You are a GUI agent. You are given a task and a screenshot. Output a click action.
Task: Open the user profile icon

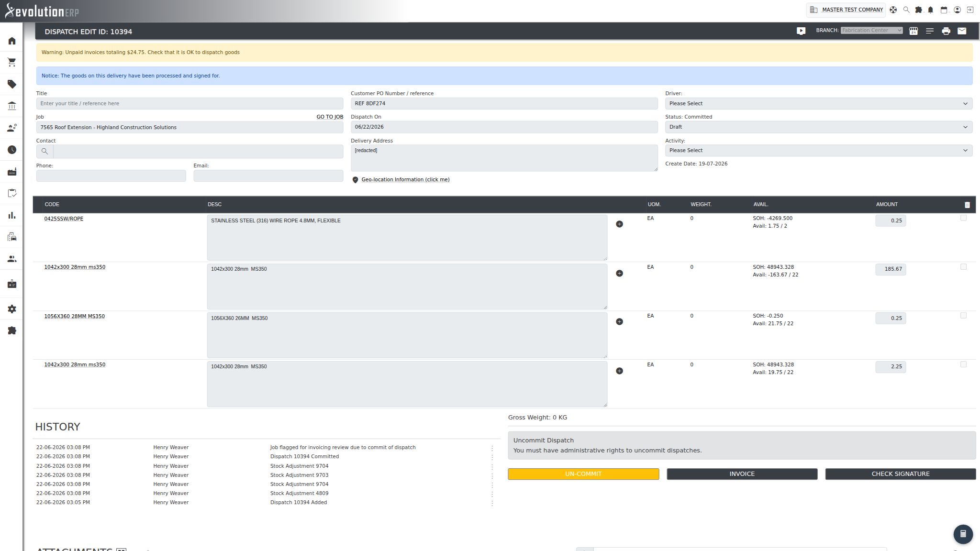tap(957, 10)
